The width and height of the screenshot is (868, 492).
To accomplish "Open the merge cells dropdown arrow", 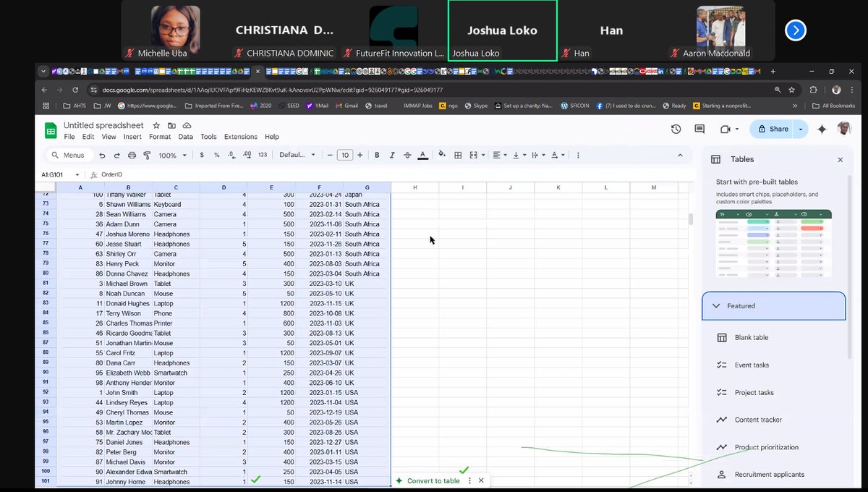I will [x=484, y=155].
